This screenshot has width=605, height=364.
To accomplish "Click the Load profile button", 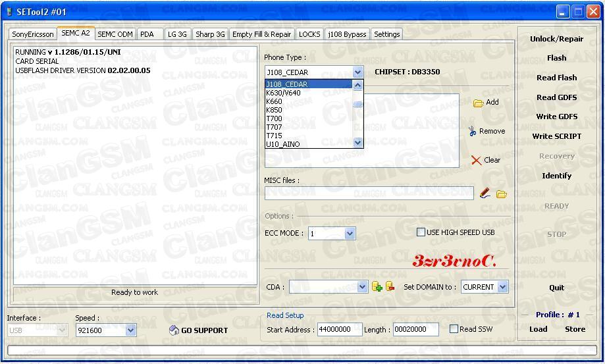I will tap(538, 329).
